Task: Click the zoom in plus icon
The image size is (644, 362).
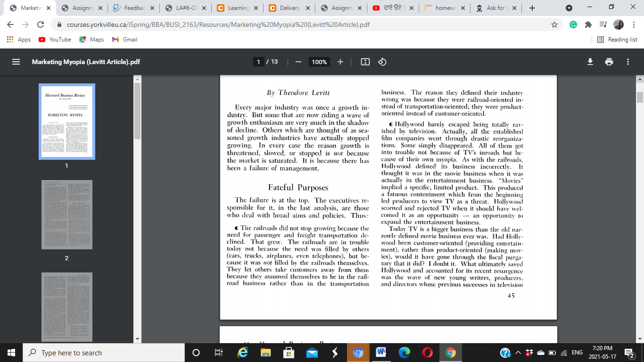Action: (x=340, y=62)
